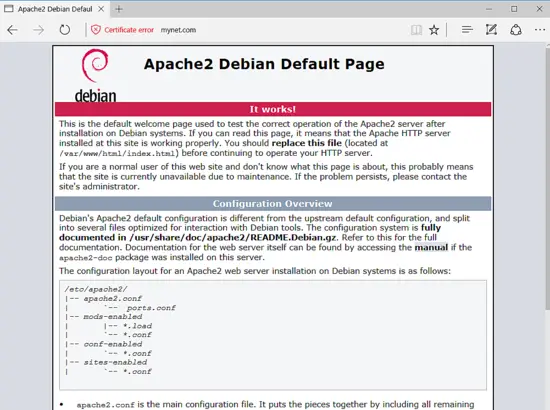Open the manual link in text
Screen dimensions: 550x410
click(431, 247)
